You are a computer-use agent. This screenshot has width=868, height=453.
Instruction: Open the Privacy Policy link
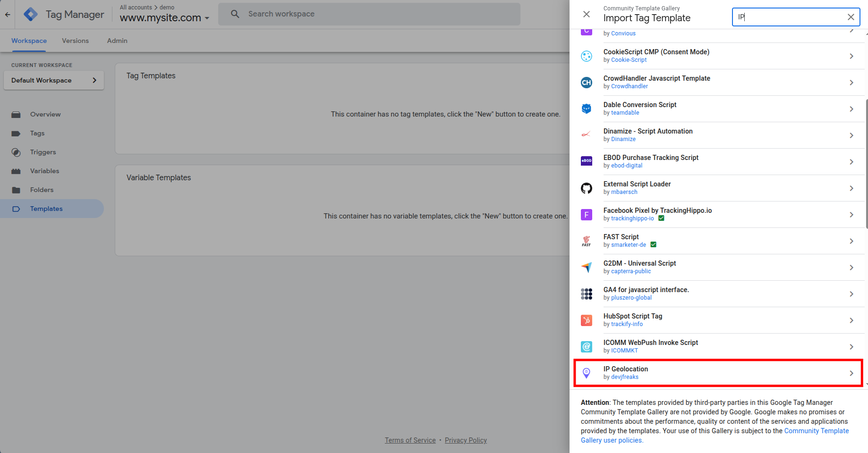466,440
